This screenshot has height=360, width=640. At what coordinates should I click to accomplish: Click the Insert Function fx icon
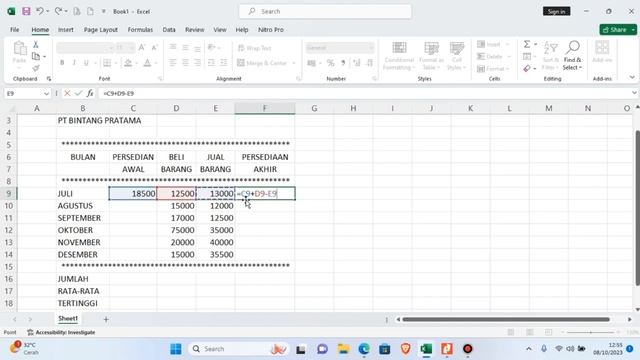90,93
